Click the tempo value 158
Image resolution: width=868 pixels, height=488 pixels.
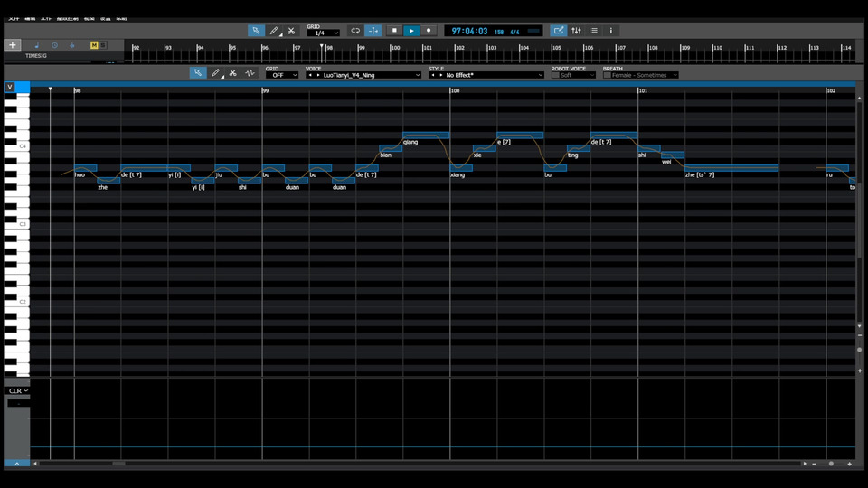[x=499, y=33]
